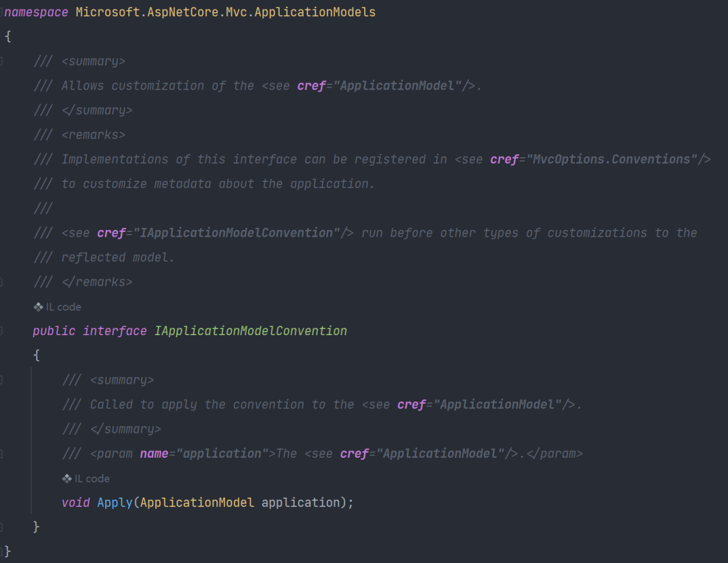Click "to customize metadata about the application." comment
The image size is (728, 563).
click(x=218, y=184)
